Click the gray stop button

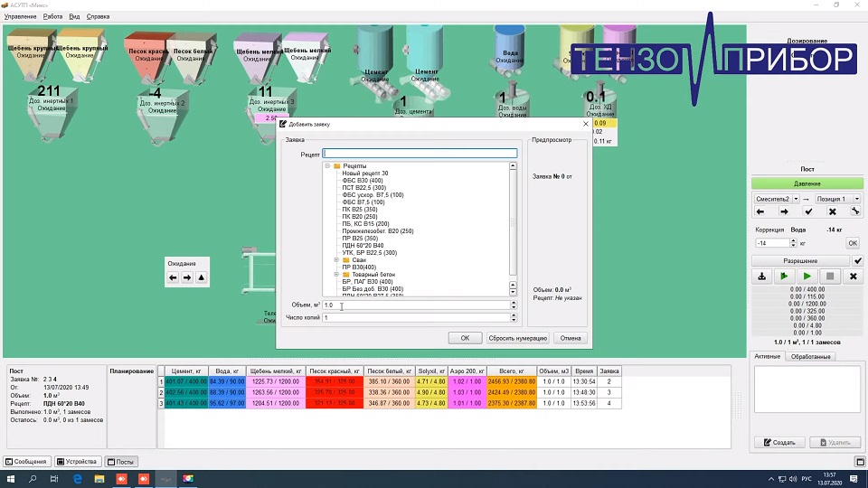click(830, 277)
